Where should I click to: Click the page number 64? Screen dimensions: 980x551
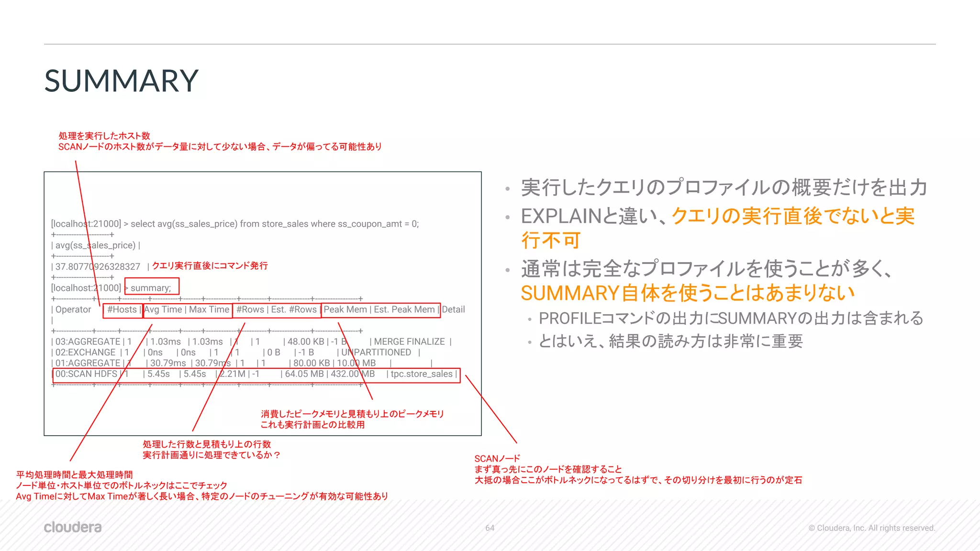click(490, 528)
